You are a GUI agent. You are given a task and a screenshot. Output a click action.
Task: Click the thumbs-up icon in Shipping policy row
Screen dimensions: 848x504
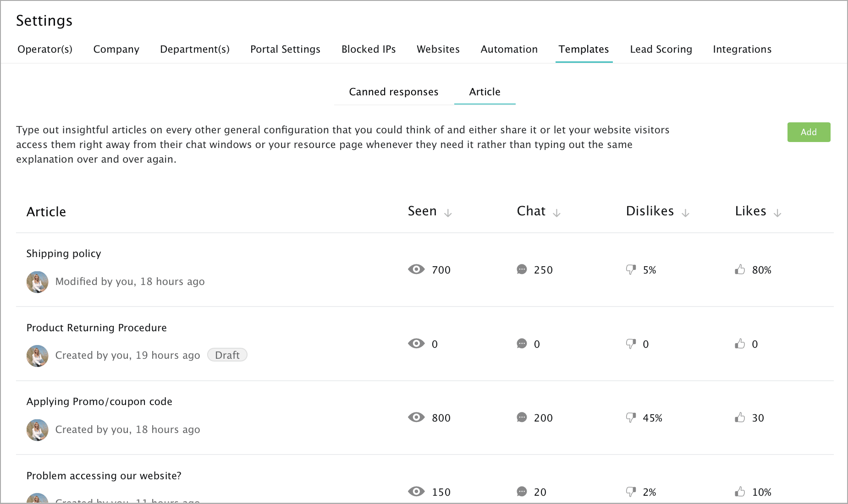[x=740, y=269]
